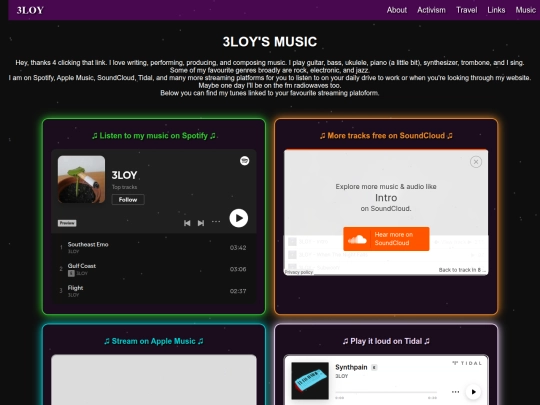540x405 pixels.
Task: Open Spotify player more options dots
Action: click(216, 222)
